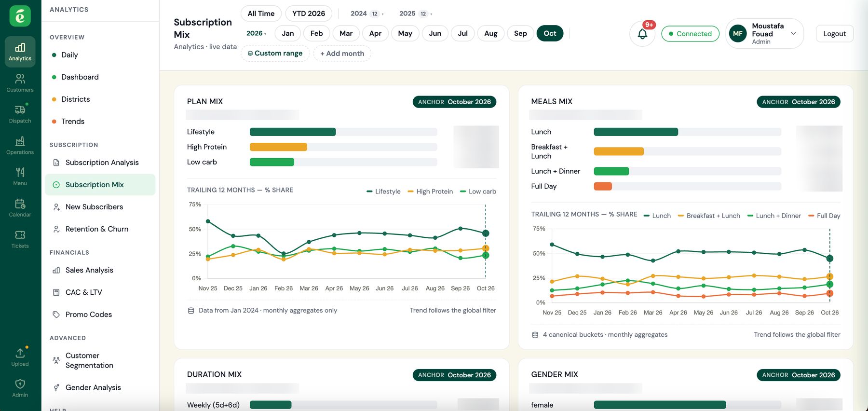The width and height of the screenshot is (868, 411).
Task: Open New Subscribers page
Action: click(x=100, y=207)
